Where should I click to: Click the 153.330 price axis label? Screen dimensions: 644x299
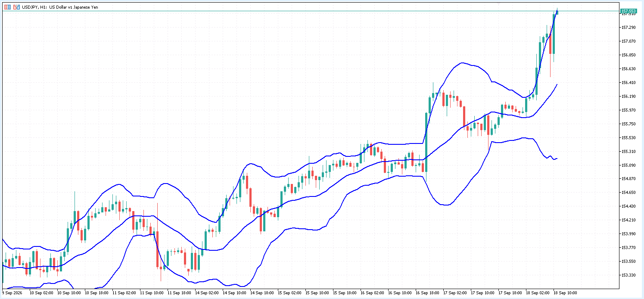(x=629, y=275)
